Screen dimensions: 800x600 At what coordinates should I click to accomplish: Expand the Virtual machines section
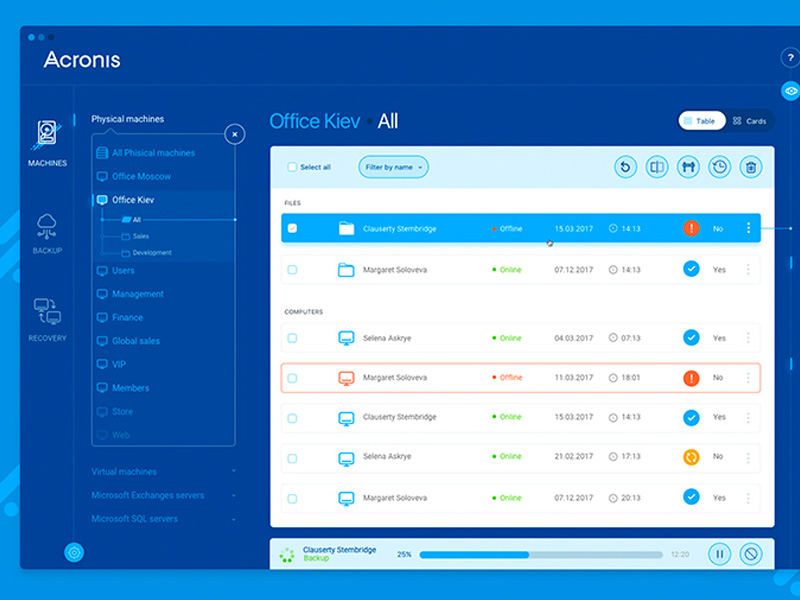163,471
